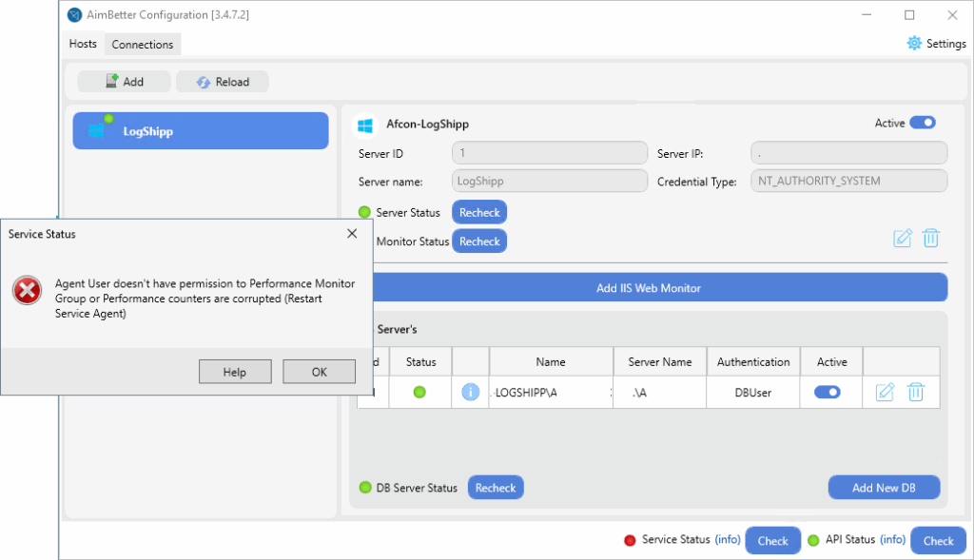Disable the database row Active toggle
This screenshot has height=560, width=974.
828,392
